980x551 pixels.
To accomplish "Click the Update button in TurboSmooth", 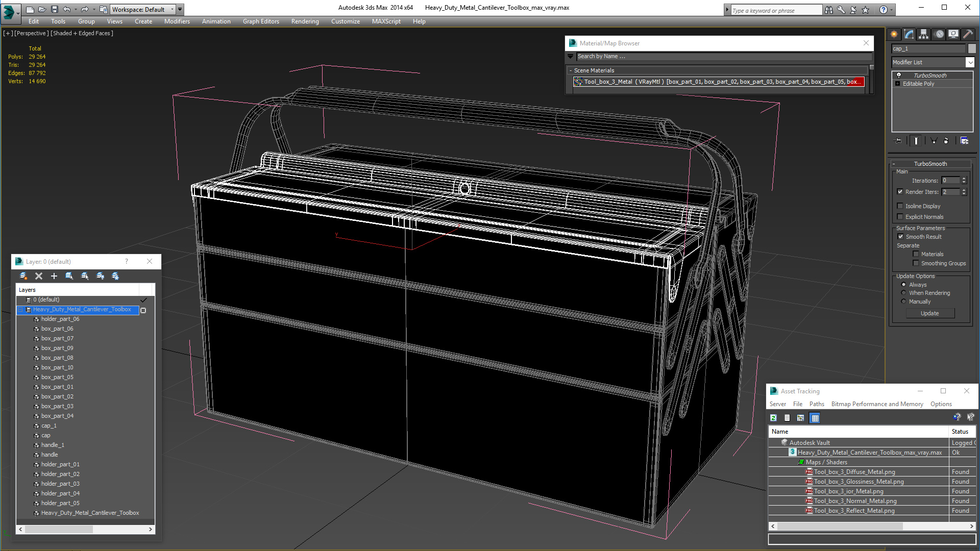I will point(929,313).
